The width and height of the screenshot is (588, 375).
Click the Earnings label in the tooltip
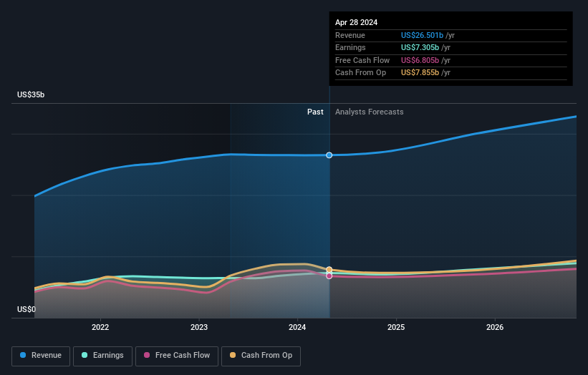pos(350,47)
